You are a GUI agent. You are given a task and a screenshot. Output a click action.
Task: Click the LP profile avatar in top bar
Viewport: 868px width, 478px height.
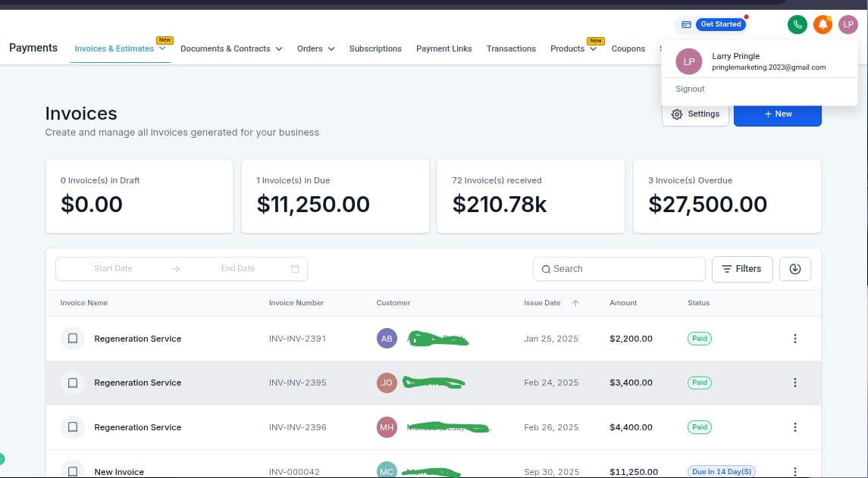tap(848, 24)
